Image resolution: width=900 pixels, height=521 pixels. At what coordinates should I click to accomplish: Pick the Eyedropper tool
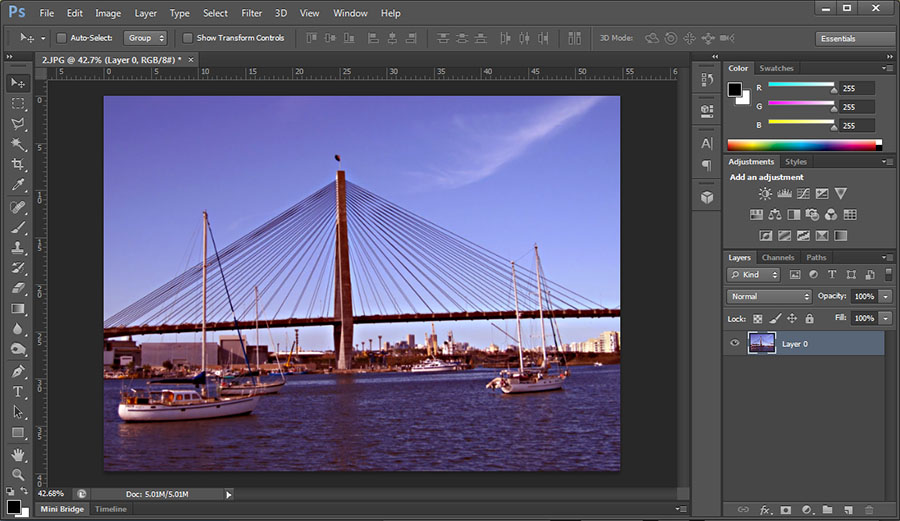tap(18, 185)
